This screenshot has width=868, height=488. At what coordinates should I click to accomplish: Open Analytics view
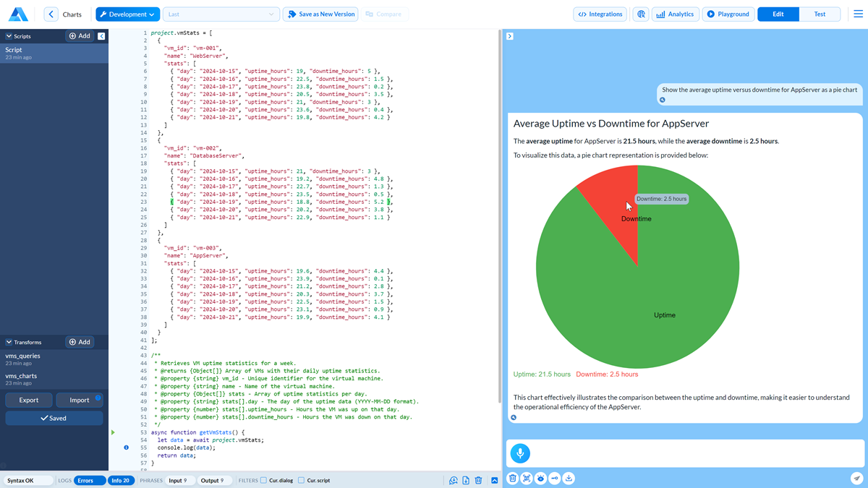[675, 14]
